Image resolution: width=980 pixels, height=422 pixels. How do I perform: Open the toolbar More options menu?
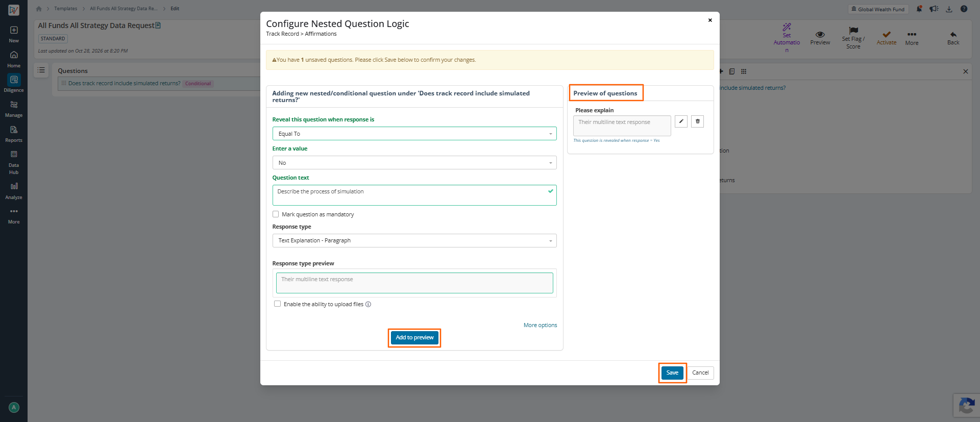[x=912, y=38]
